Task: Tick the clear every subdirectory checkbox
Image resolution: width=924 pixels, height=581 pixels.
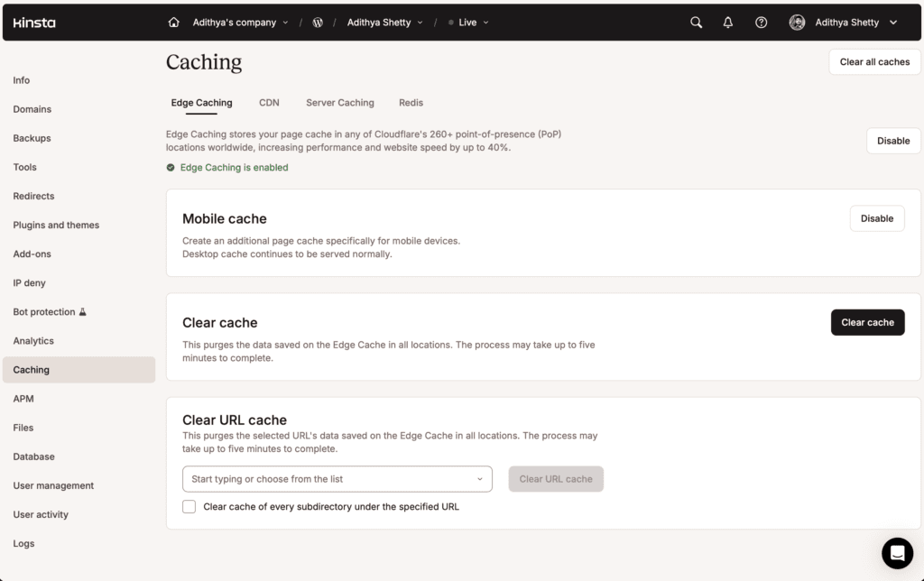Action: tap(189, 507)
